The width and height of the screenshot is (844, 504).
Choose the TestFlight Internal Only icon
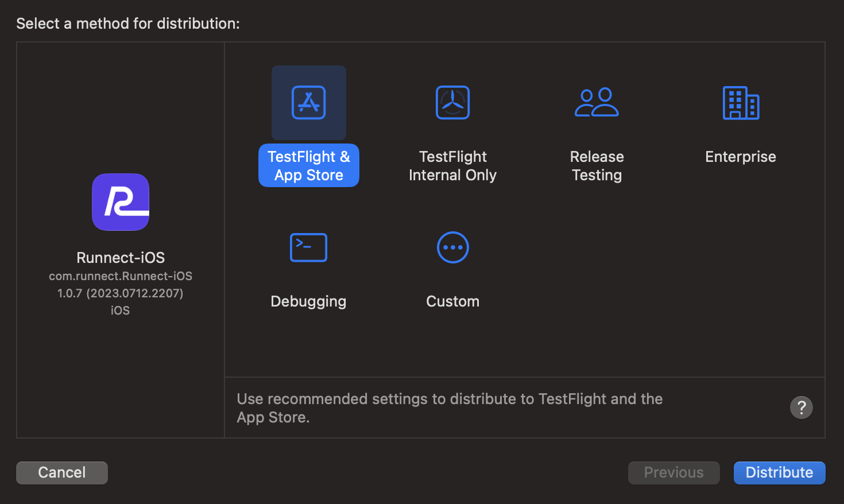click(x=452, y=103)
